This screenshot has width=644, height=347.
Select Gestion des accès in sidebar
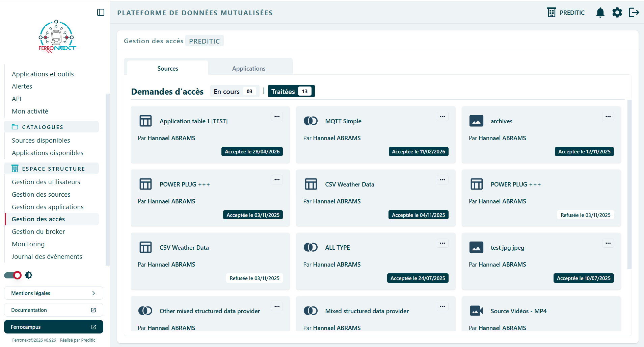[x=52, y=219]
